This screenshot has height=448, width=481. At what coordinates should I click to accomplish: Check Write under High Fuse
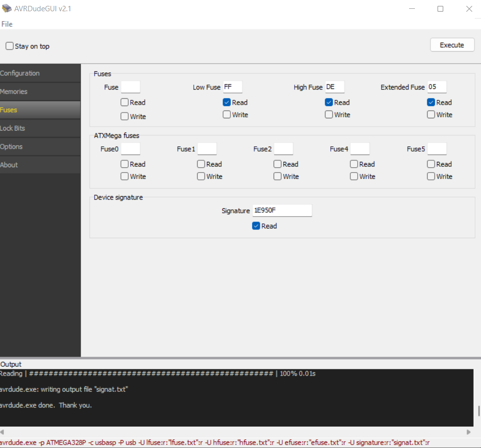(x=329, y=114)
